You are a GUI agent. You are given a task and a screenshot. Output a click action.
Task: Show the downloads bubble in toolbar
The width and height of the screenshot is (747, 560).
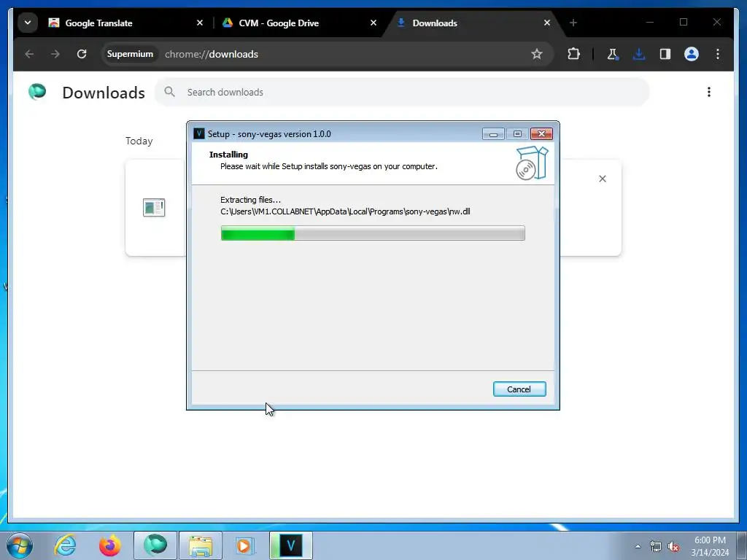point(639,54)
